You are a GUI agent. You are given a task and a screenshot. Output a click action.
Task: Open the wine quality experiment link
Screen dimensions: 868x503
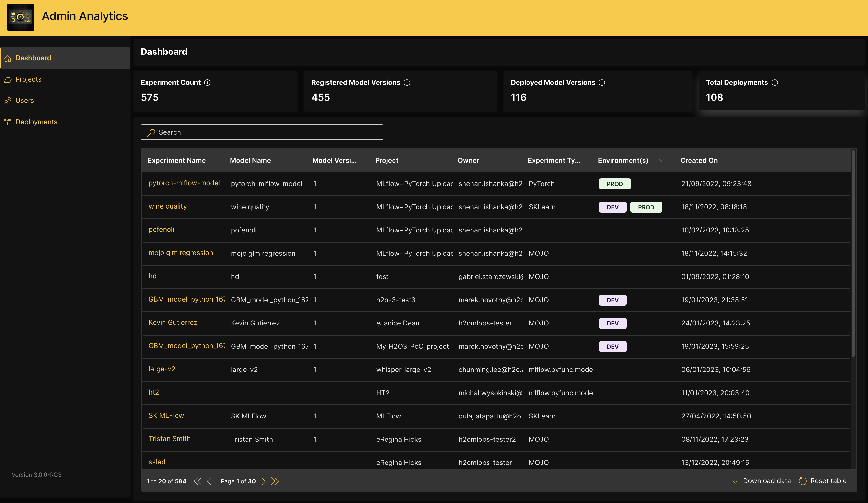[x=167, y=206]
